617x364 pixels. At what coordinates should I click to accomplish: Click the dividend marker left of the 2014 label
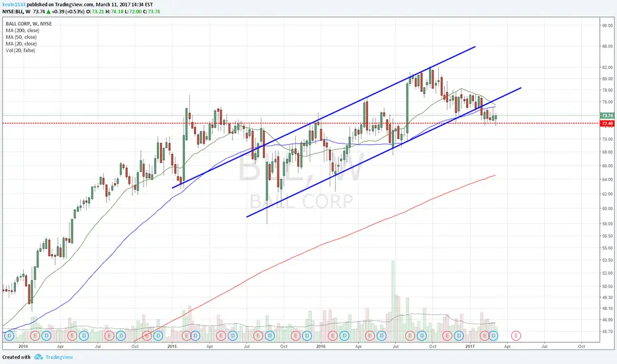[9, 336]
